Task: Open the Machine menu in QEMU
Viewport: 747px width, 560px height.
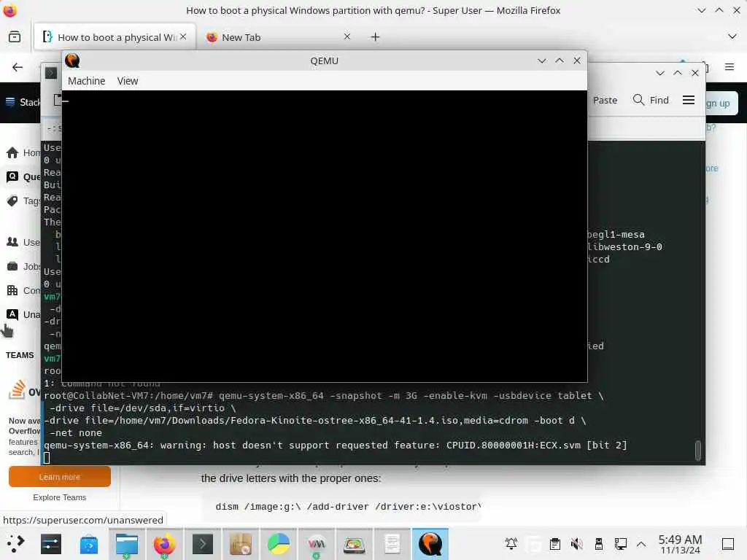Action: [86, 81]
